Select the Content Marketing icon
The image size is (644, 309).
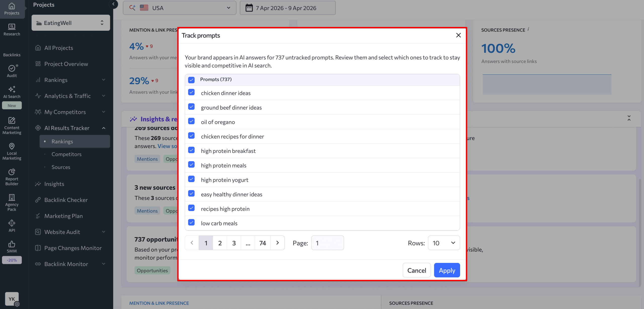coord(12,125)
